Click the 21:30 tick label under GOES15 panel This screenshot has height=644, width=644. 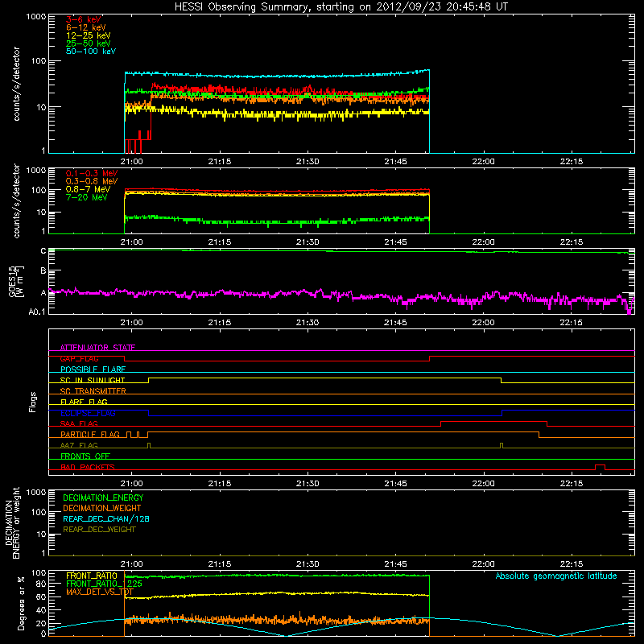308,323
